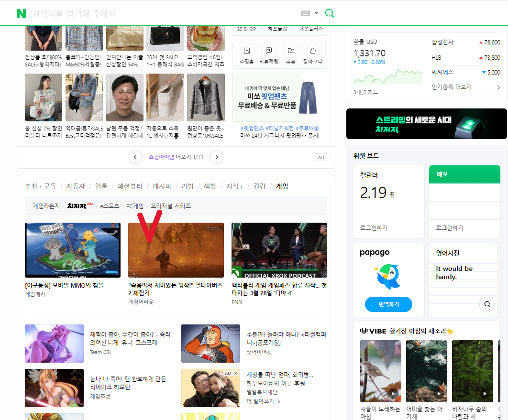The height and width of the screenshot is (420, 508).
Task: Open 오리지널 시리즈 sub-menu
Action: click(x=171, y=206)
